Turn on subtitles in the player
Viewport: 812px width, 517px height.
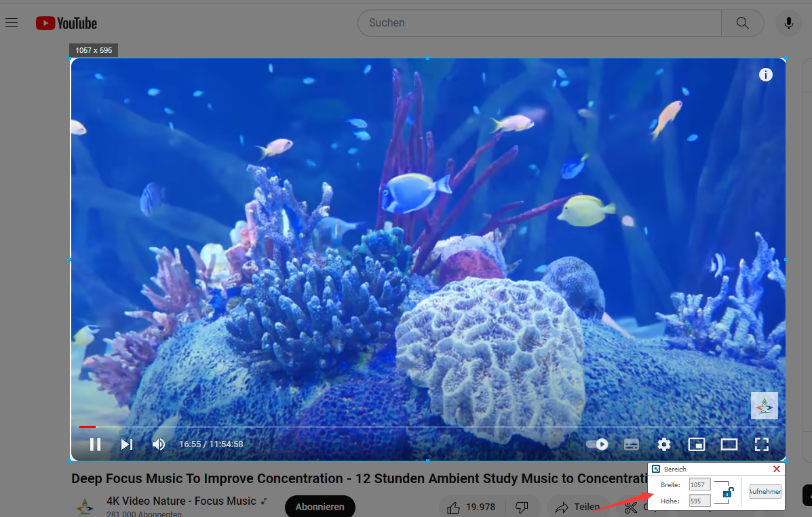pos(632,444)
